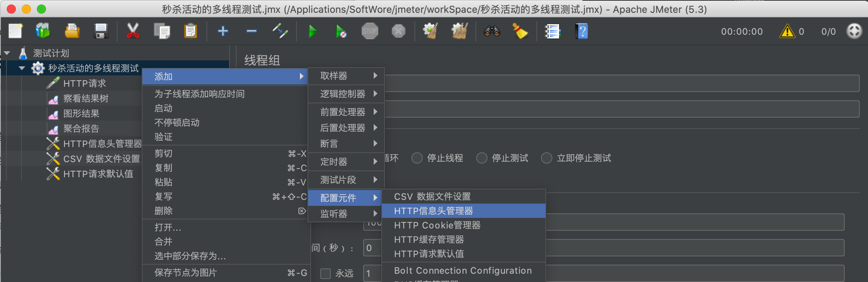Choose 启动 in the context menu
Viewport: 868px width, 282px height.
[x=225, y=108]
